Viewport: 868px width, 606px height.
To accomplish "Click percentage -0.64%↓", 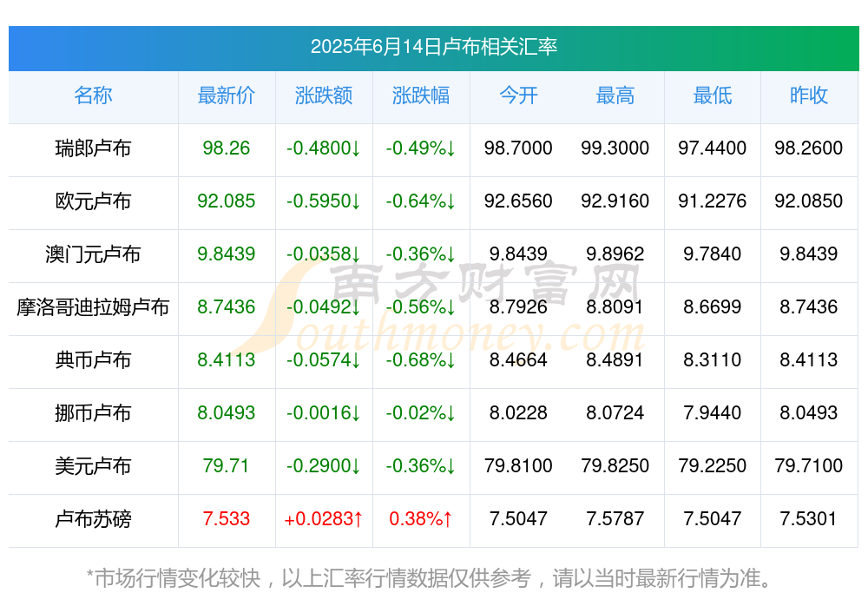I will pyautogui.click(x=421, y=201).
